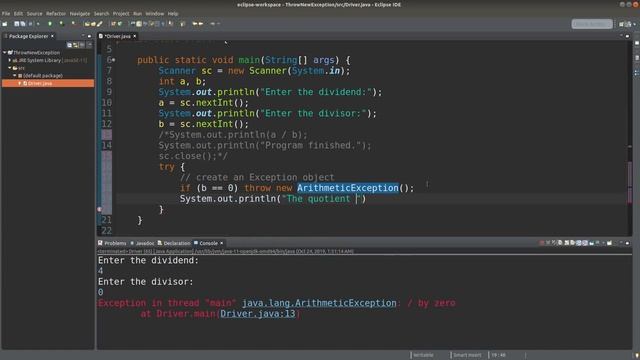Switch to the Problems tab
The height and width of the screenshot is (360, 640).
[112, 243]
